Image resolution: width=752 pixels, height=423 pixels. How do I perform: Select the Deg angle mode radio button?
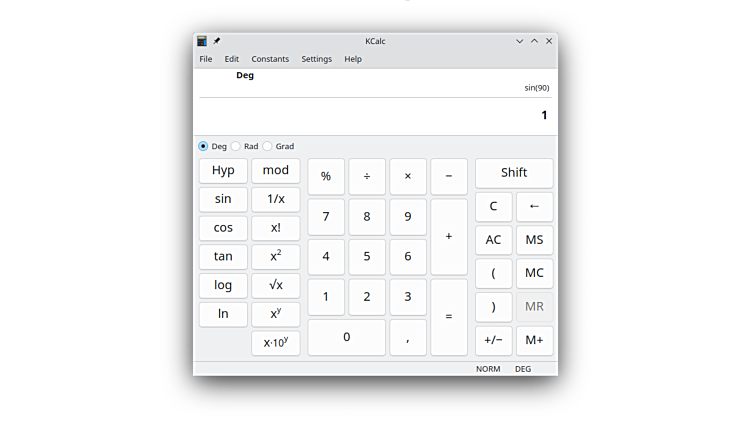pyautogui.click(x=204, y=146)
